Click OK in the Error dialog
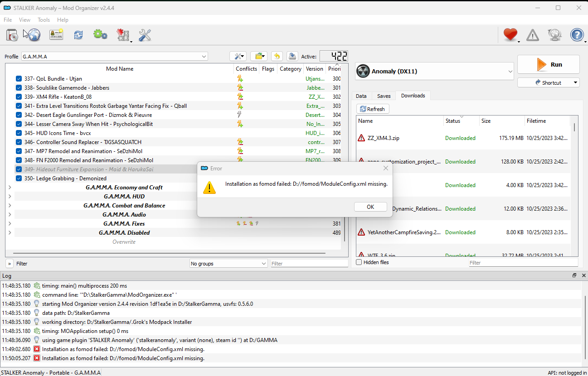Image resolution: width=588 pixels, height=376 pixels. point(370,207)
